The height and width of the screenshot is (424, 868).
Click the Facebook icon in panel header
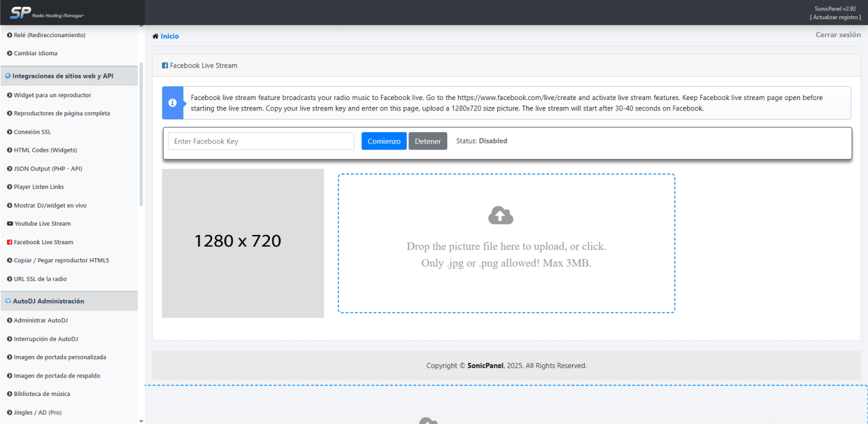pos(165,66)
